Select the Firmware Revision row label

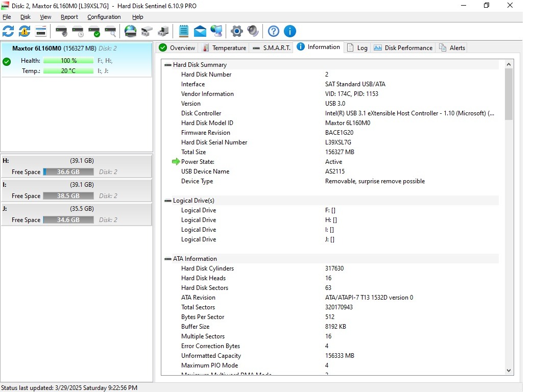(206, 133)
